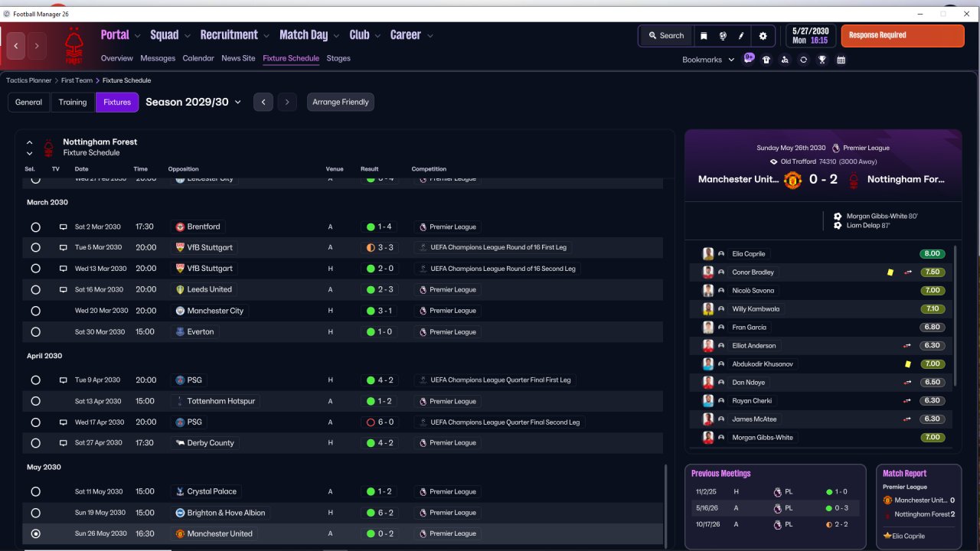Open the Calendar sub-menu item
This screenshot has width=980, height=551.
[198, 58]
